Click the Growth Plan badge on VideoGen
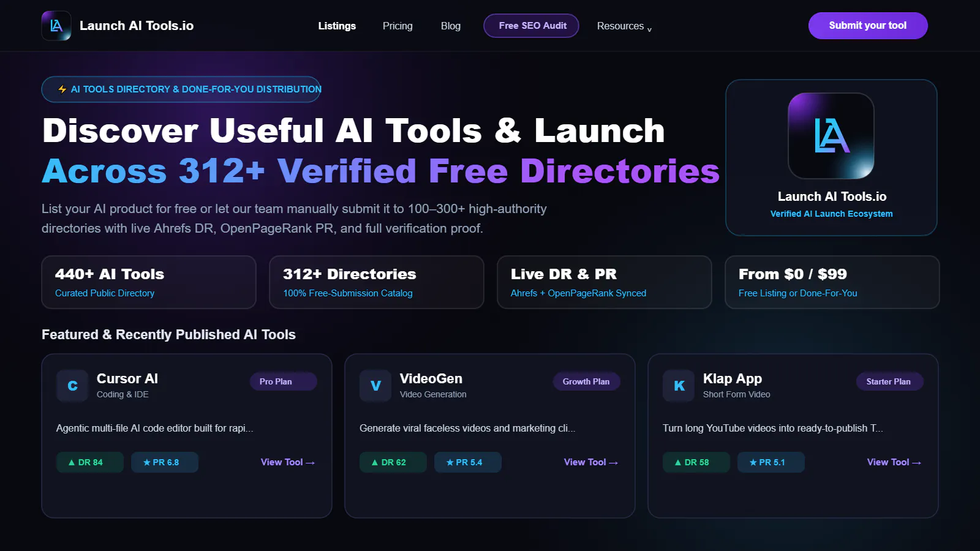 tap(586, 381)
